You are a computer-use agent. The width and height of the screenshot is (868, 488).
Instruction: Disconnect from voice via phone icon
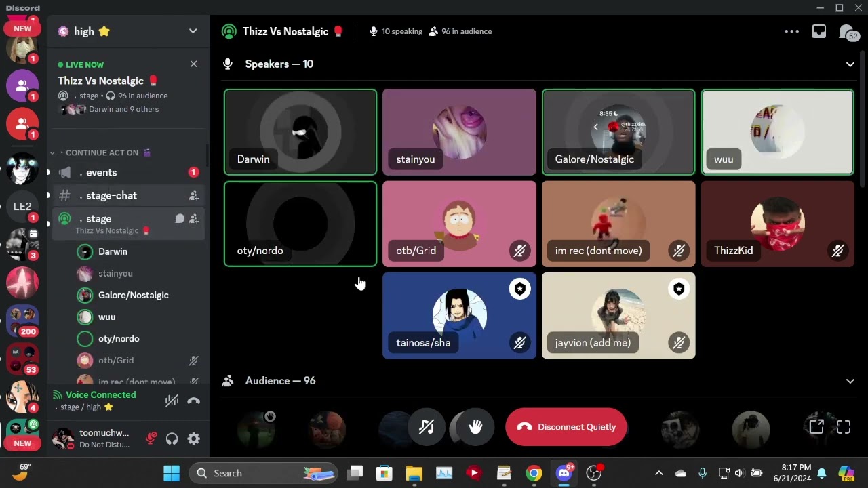click(193, 401)
